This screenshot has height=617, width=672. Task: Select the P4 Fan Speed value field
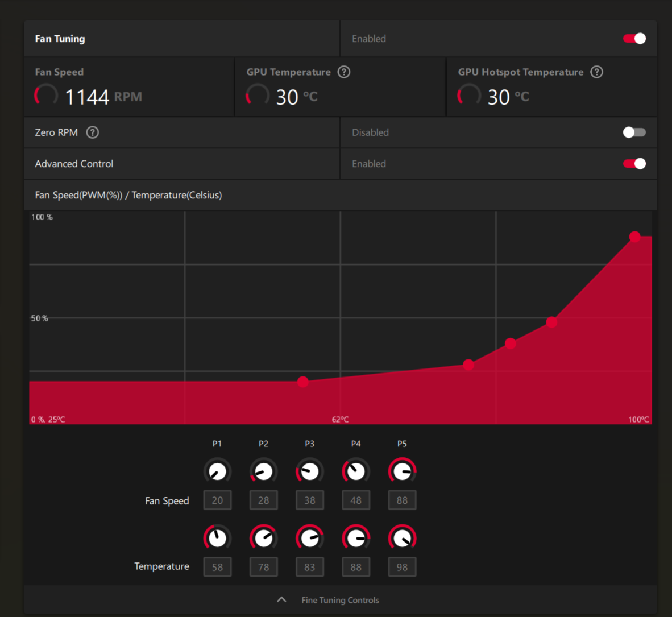(356, 500)
